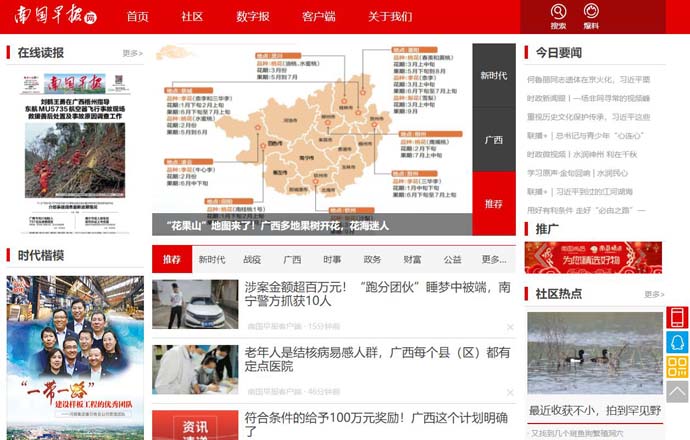Open the 一带一路 team poster image

[75, 358]
